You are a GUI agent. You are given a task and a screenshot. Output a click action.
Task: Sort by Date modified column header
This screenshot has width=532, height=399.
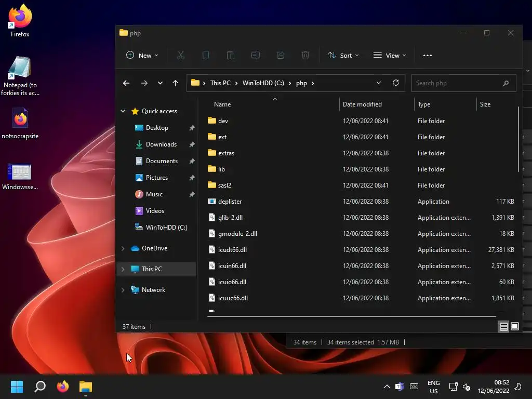pos(362,104)
